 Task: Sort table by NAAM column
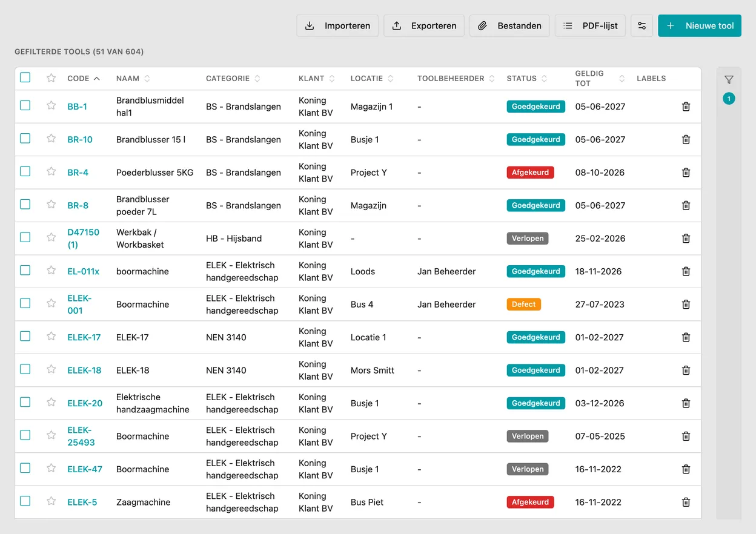[x=133, y=79]
